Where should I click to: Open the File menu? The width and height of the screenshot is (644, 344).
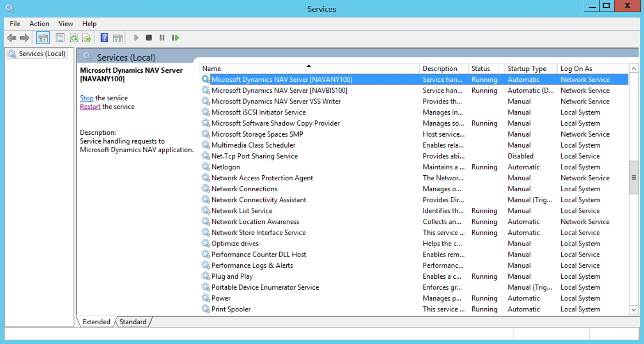point(15,23)
